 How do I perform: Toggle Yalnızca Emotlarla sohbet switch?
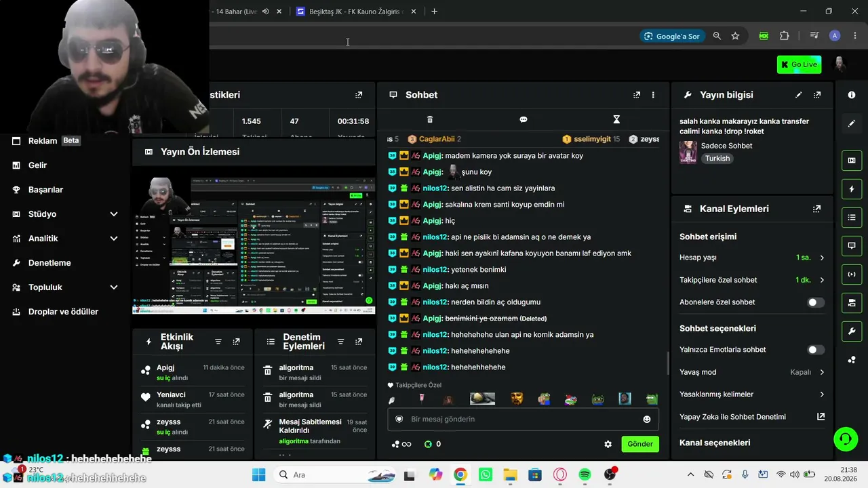point(816,350)
